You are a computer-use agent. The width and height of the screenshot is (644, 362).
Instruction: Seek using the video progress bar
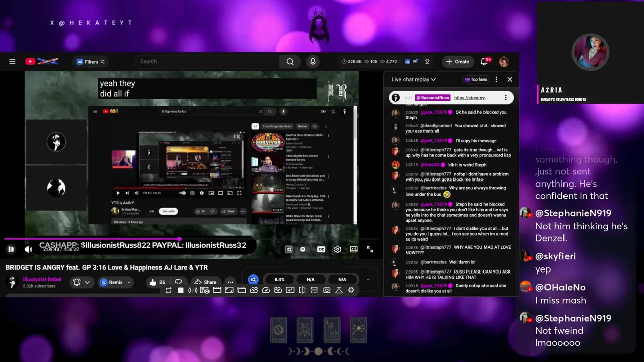click(x=191, y=240)
